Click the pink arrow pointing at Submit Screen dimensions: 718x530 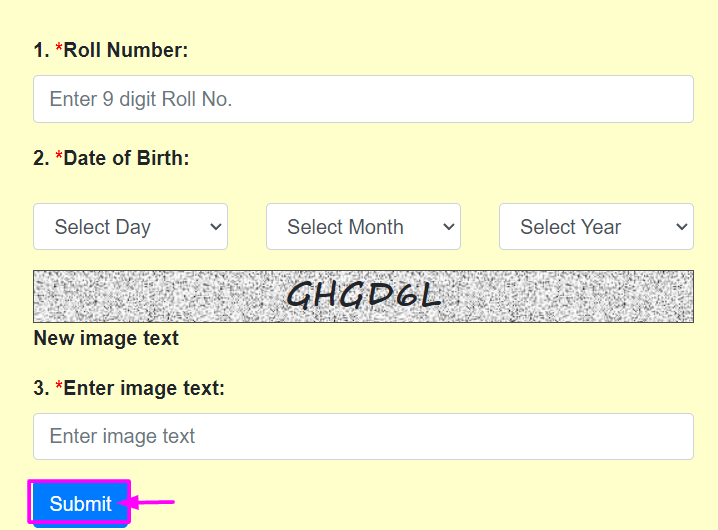coord(153,502)
